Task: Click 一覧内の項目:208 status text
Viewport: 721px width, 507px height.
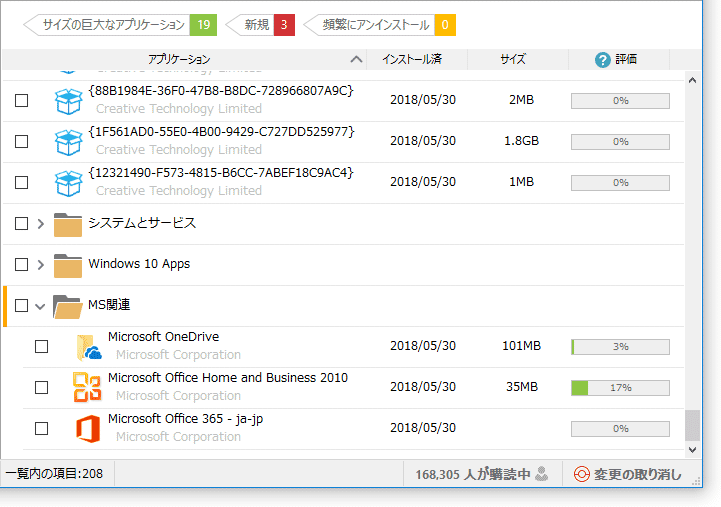Action: [54, 473]
